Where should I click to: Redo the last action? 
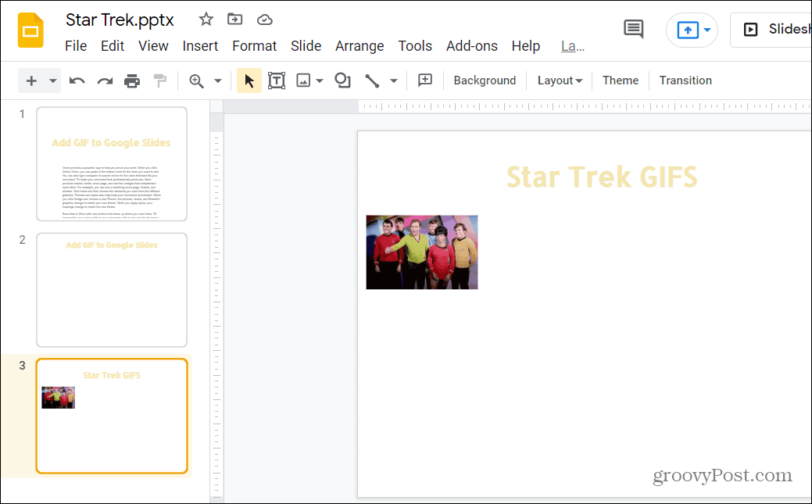[105, 80]
